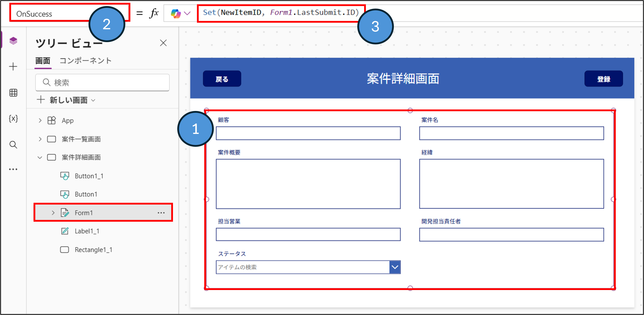Collapse the 案件詳細画面 screen node
Image resolution: width=644 pixels, height=315 pixels.
[40, 158]
